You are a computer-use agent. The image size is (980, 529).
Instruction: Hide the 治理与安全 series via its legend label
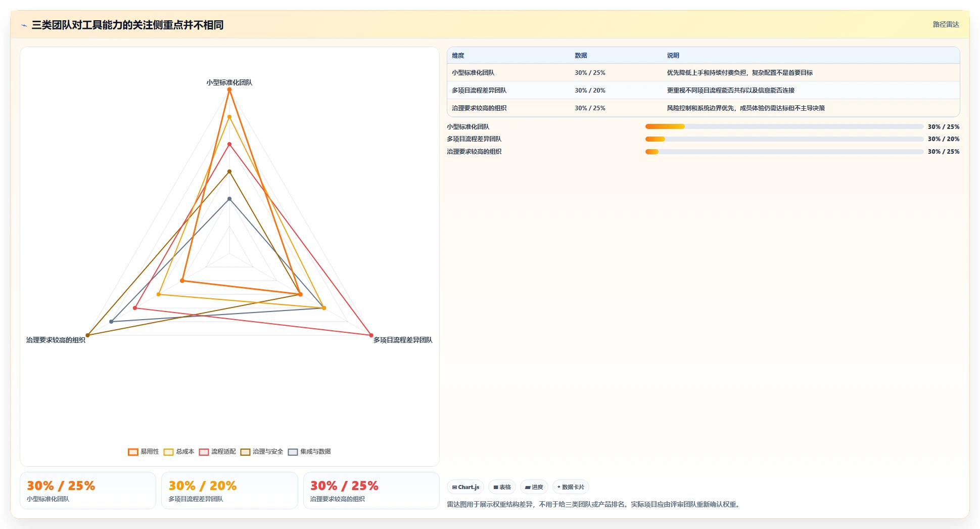click(268, 452)
